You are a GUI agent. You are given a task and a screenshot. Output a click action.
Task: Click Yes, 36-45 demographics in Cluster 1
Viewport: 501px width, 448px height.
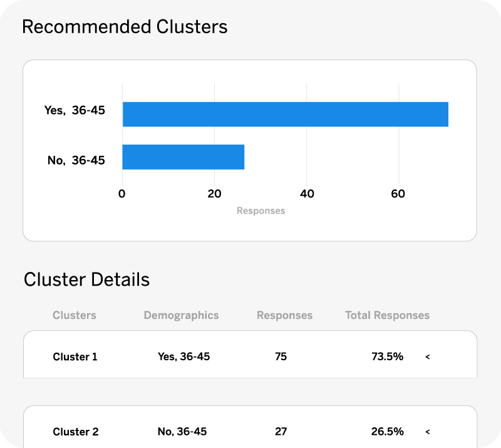183,357
